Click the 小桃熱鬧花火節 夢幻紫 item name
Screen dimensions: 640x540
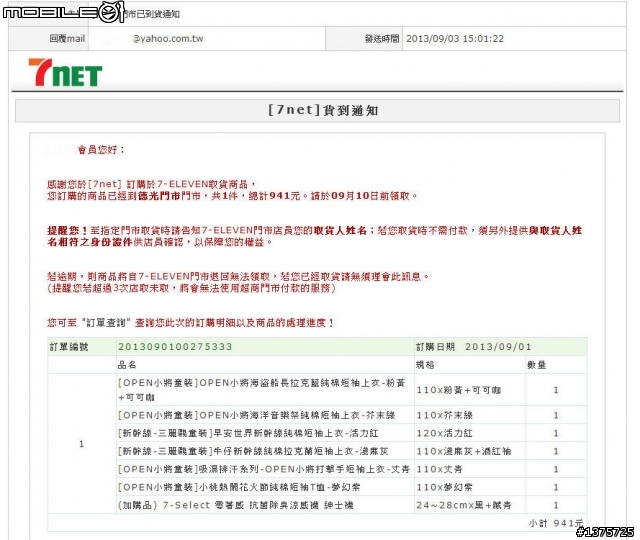239,487
